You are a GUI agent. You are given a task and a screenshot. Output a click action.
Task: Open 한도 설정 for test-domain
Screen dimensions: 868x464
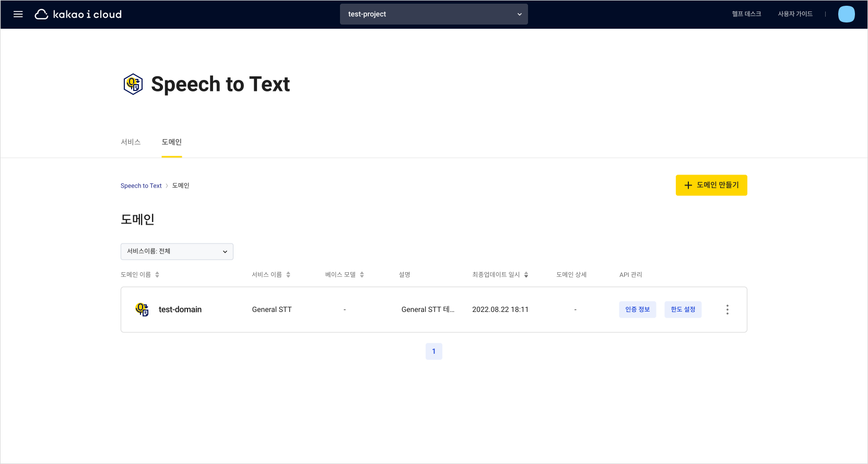pos(683,309)
